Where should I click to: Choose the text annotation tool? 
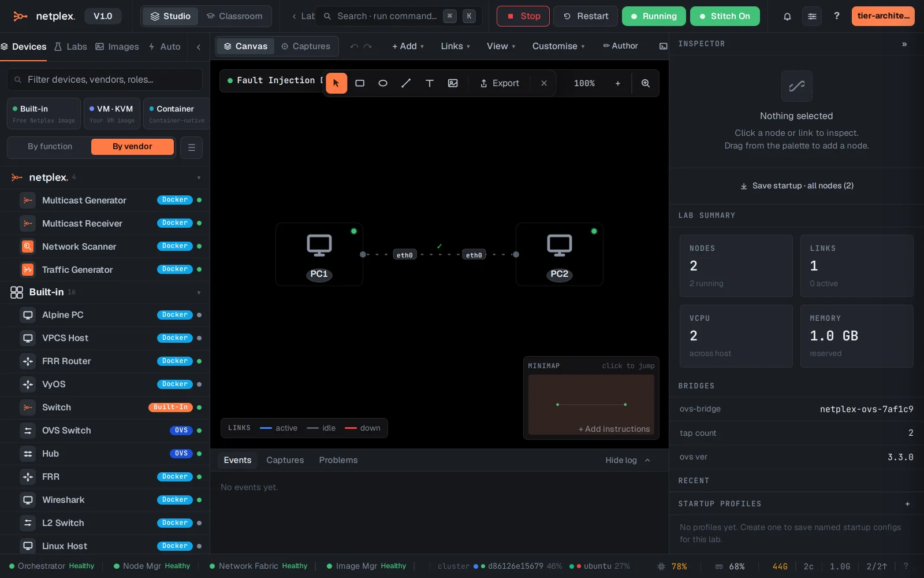pos(430,83)
